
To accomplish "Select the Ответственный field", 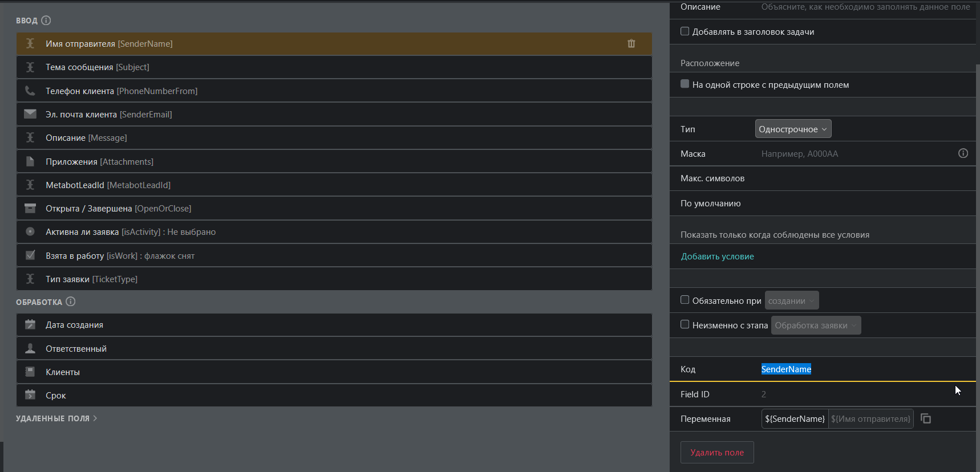I will click(x=334, y=348).
